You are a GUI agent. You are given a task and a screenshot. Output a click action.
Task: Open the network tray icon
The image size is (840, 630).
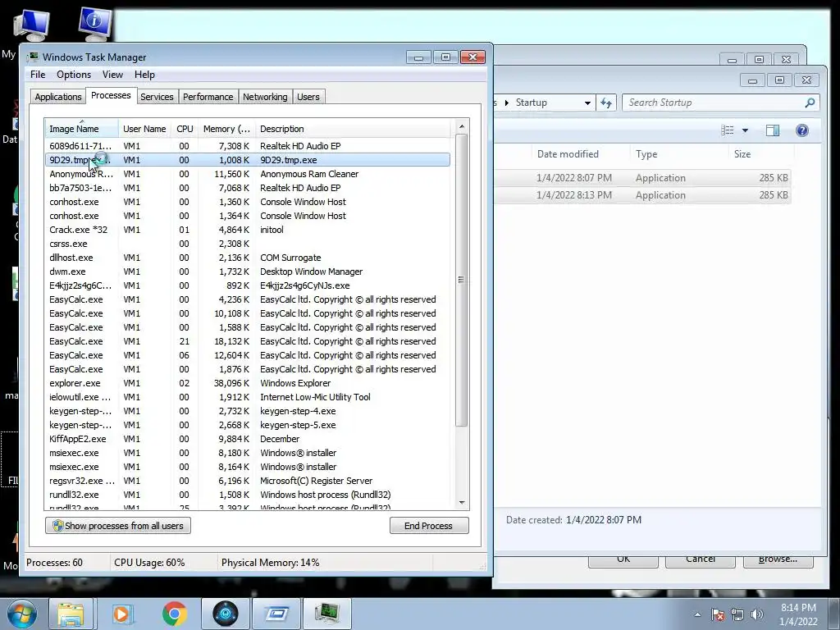pos(737,614)
